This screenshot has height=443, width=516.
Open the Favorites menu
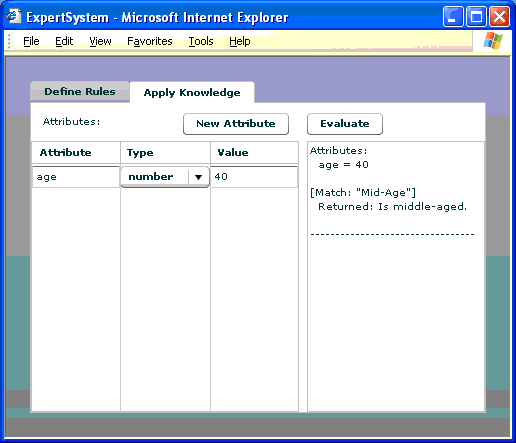(150, 41)
